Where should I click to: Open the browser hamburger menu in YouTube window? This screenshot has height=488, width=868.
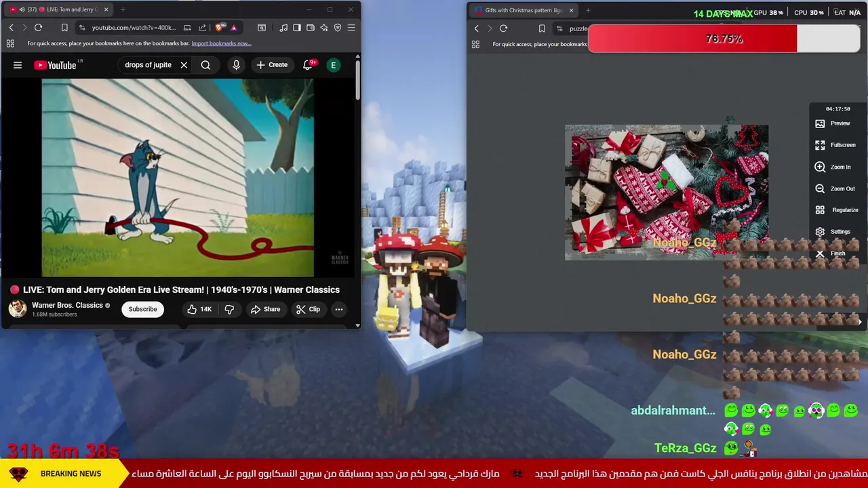351,28
